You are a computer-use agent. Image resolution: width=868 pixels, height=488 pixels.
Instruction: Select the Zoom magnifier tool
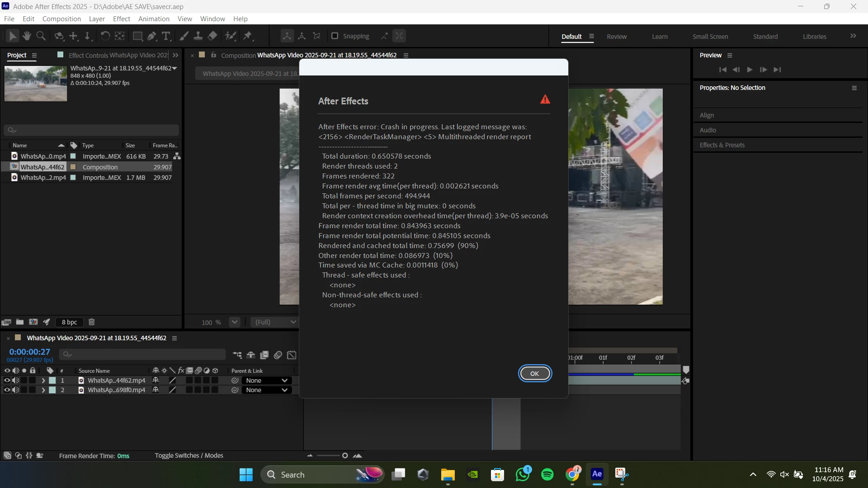click(x=41, y=36)
